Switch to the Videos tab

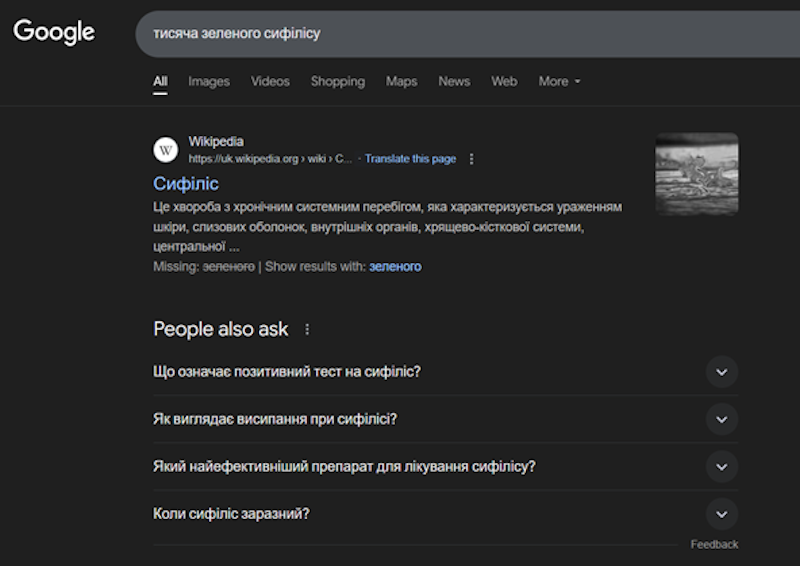point(270,82)
